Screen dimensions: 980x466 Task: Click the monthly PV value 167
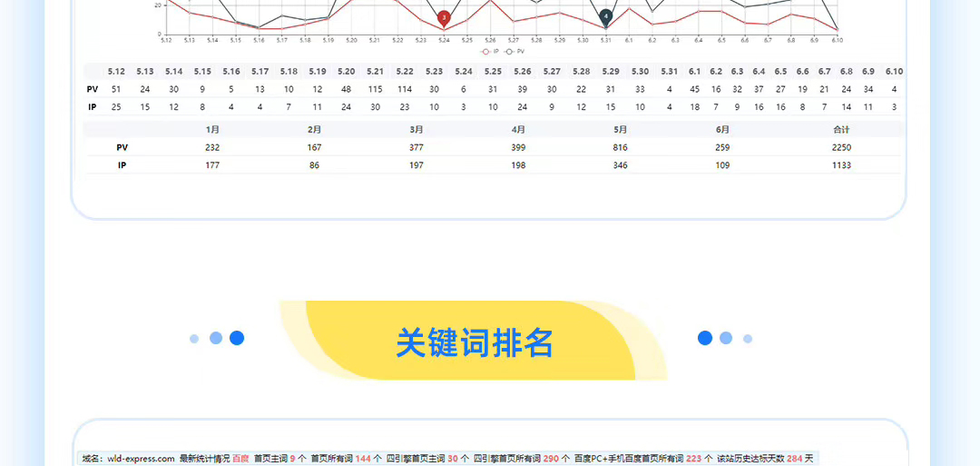(314, 148)
